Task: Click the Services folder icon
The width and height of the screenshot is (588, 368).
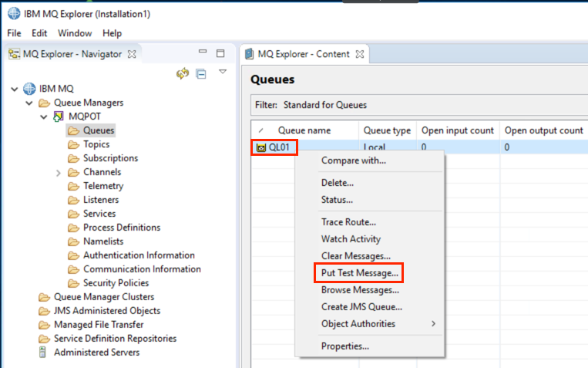Action: pyautogui.click(x=73, y=214)
